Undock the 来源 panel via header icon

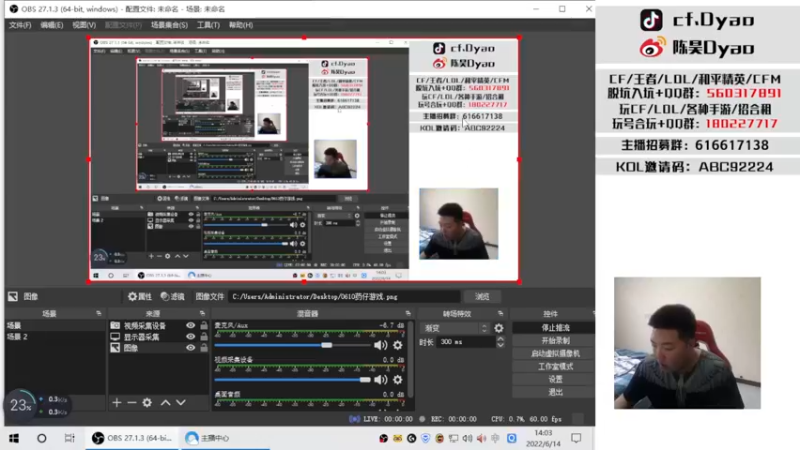pos(202,313)
